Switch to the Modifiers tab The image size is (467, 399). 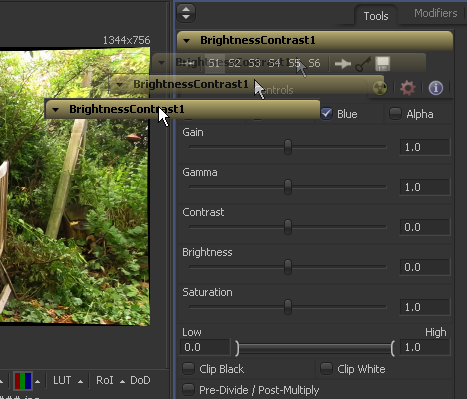tap(435, 13)
